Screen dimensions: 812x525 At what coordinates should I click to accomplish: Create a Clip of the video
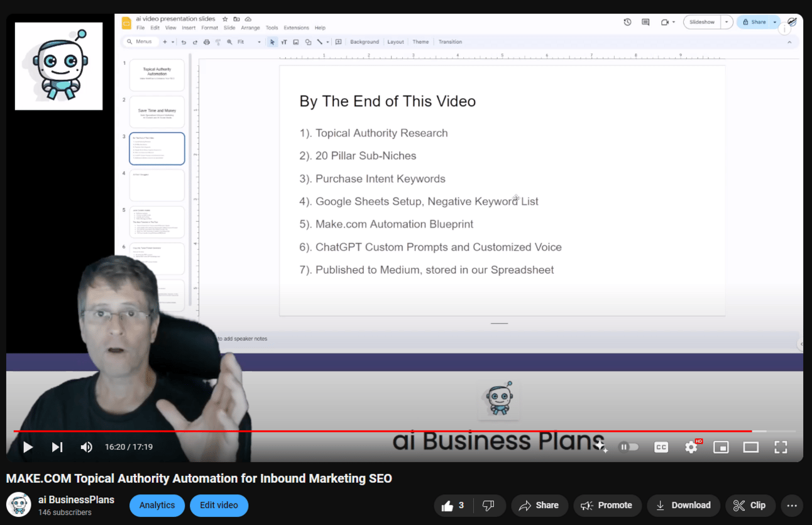[750, 506]
